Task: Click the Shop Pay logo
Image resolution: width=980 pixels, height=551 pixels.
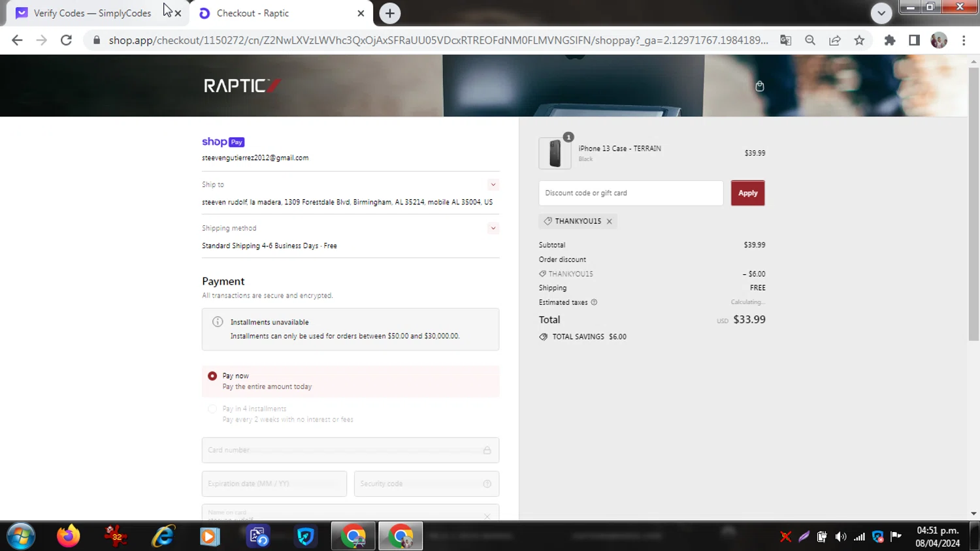Action: [223, 142]
